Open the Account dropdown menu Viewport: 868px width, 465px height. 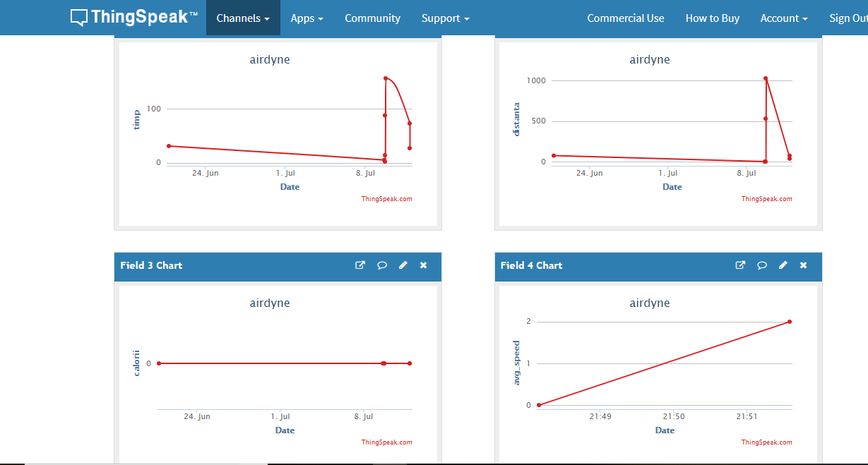tap(784, 18)
